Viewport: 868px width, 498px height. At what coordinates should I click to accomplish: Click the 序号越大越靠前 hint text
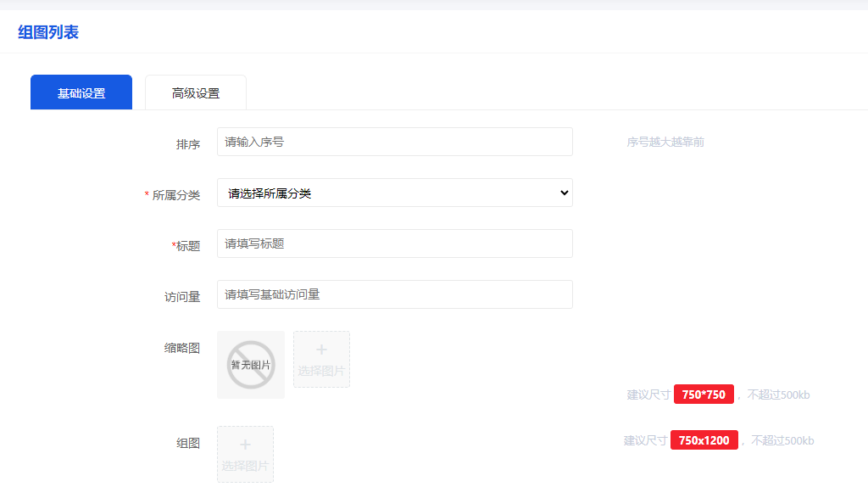[x=665, y=142]
